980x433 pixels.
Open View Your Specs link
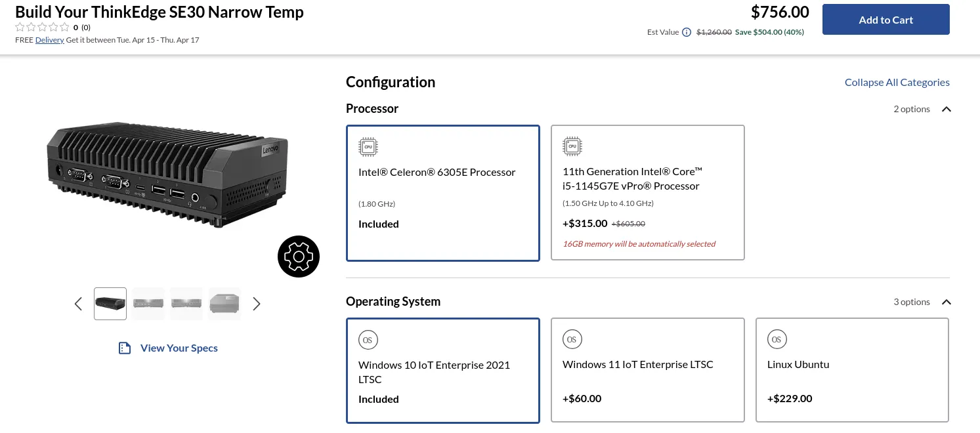pyautogui.click(x=179, y=348)
